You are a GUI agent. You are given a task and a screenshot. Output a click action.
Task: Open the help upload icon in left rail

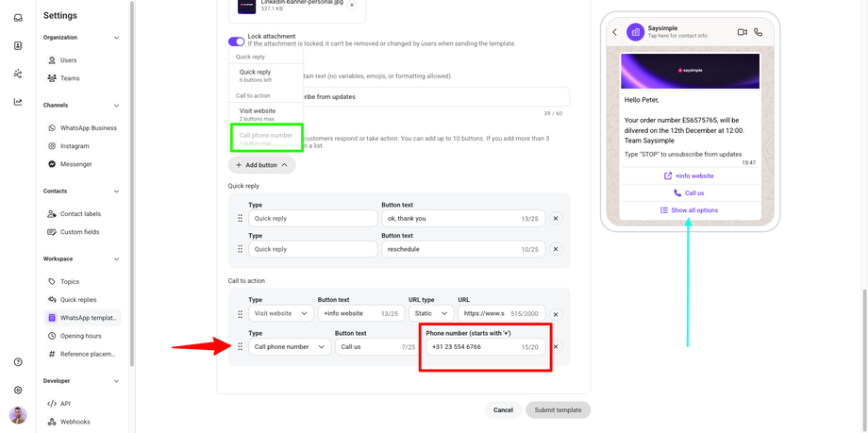point(18,362)
